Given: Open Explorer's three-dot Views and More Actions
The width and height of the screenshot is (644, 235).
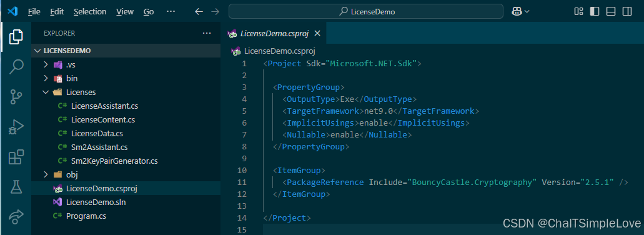Looking at the screenshot, I should pyautogui.click(x=207, y=33).
